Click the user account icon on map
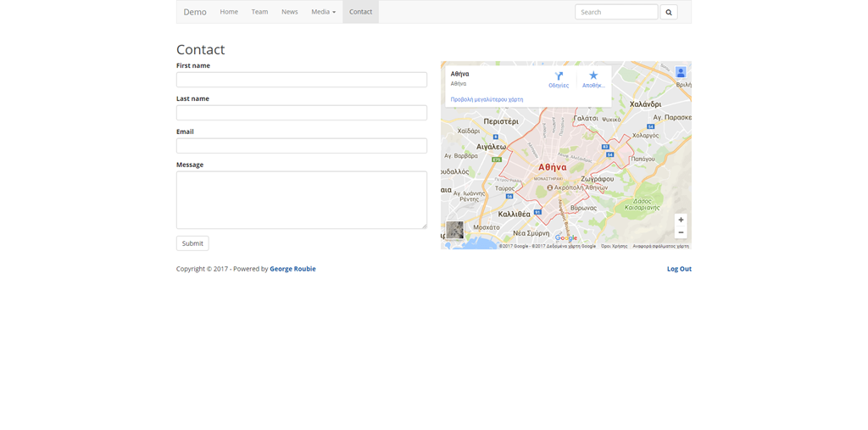 pyautogui.click(x=681, y=73)
